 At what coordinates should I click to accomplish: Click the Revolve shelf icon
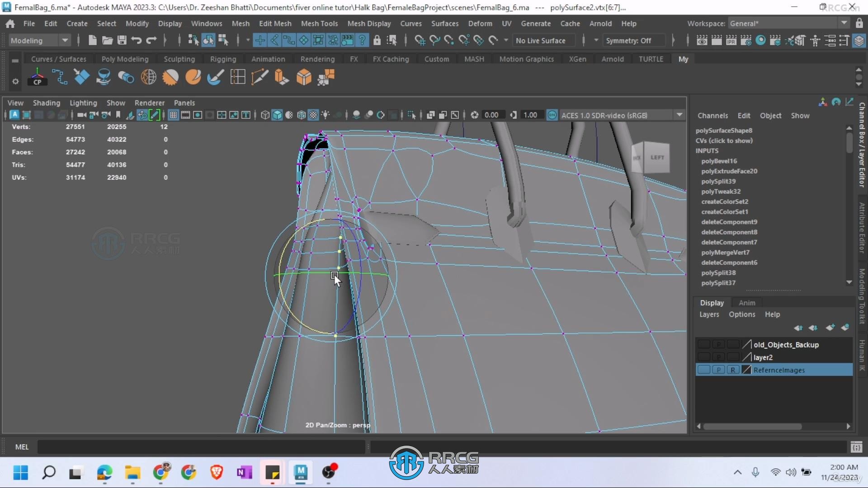pyautogui.click(x=104, y=77)
